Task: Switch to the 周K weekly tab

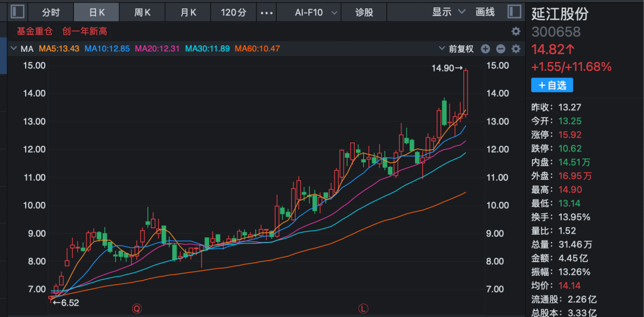Action: coord(143,12)
